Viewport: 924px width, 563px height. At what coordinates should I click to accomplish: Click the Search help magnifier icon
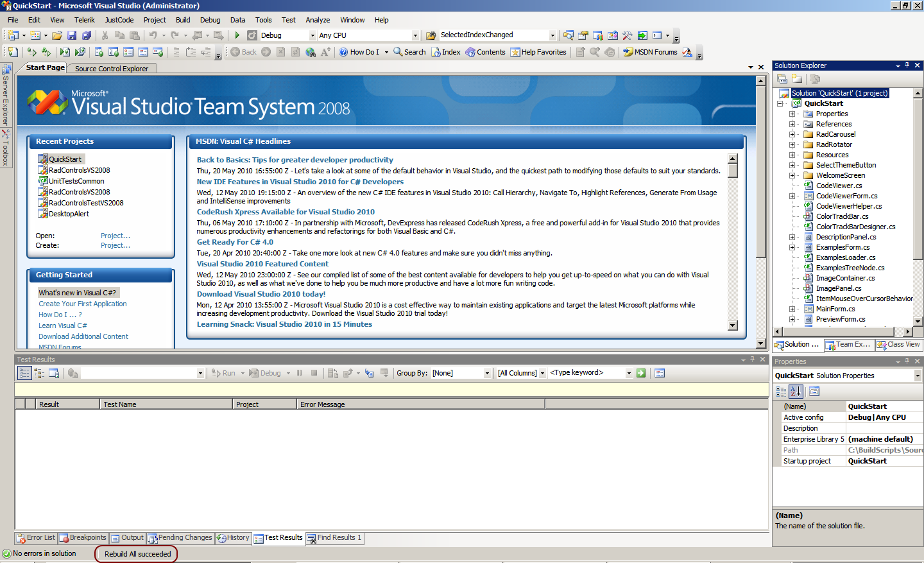click(x=409, y=52)
